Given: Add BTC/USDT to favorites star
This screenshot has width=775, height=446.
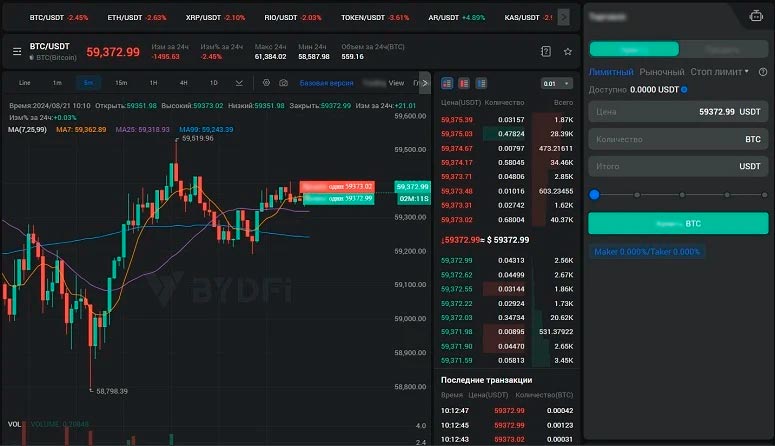Looking at the screenshot, I should pos(567,51).
